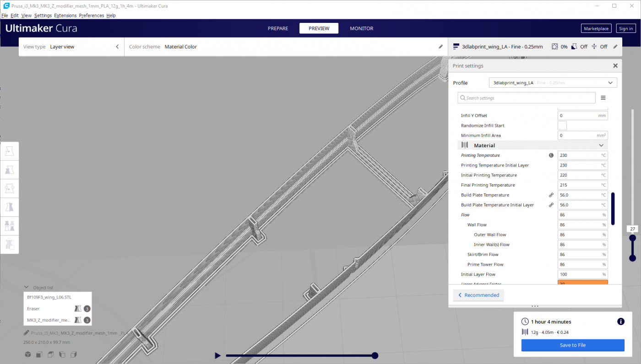Click the extruder icon next to 3dlabprint_wing_LA printer name
This screenshot has height=364, width=641.
pyautogui.click(x=456, y=46)
